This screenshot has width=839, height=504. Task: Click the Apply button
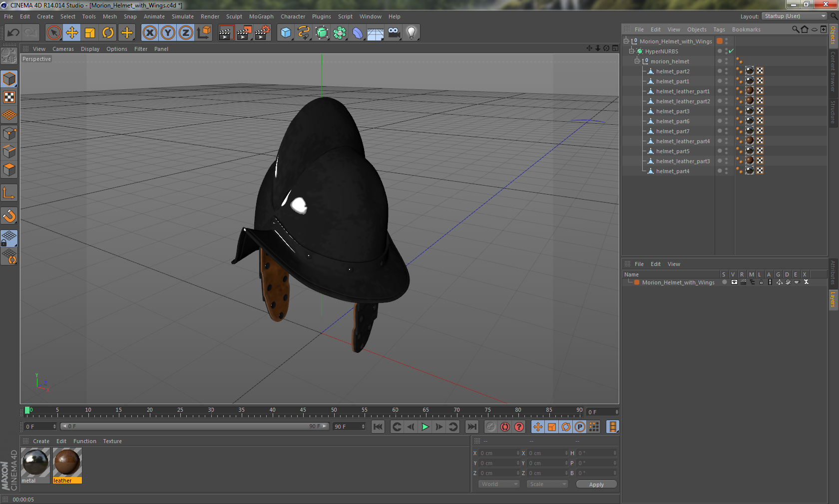pos(596,485)
